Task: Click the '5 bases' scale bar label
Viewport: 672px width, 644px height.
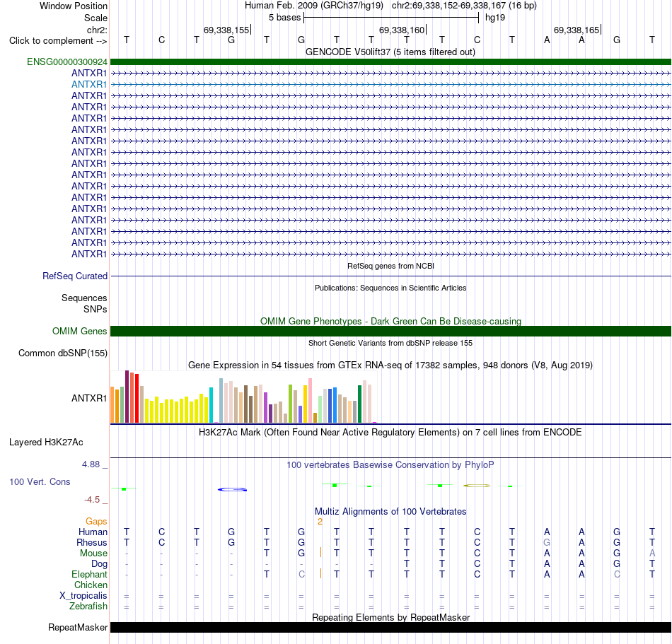Action: point(284,18)
